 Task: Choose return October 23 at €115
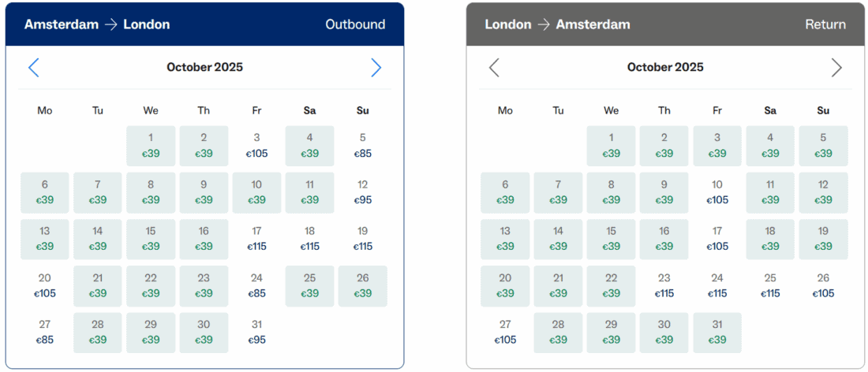[664, 285]
